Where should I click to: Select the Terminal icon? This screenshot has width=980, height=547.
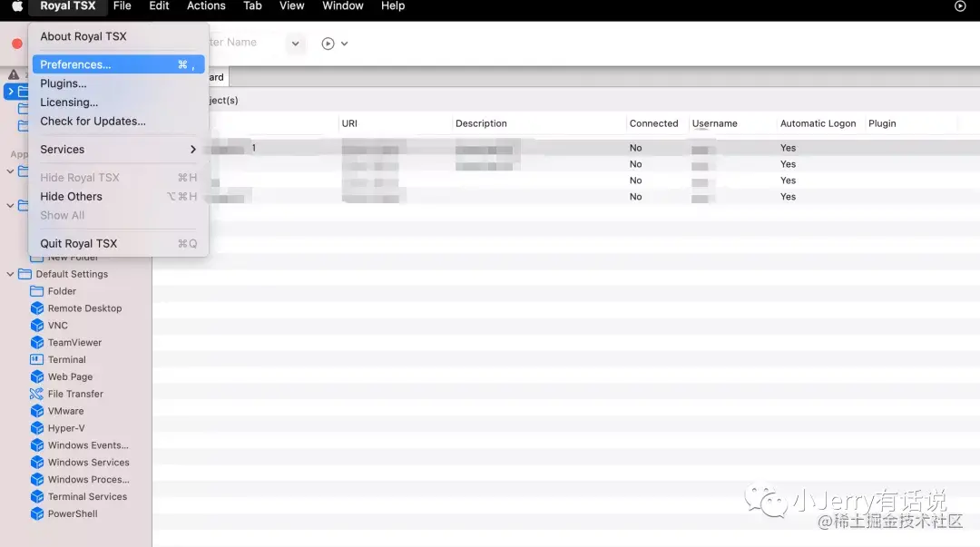pos(37,359)
